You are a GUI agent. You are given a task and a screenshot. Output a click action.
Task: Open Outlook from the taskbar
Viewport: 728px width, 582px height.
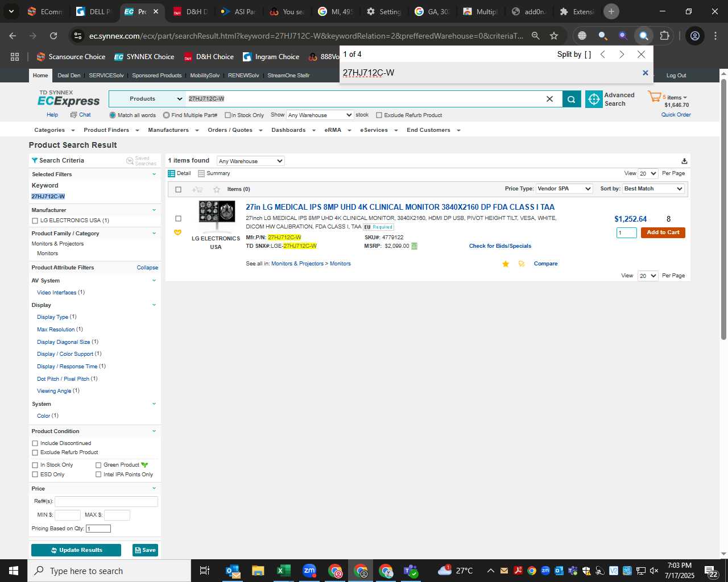[x=232, y=571]
